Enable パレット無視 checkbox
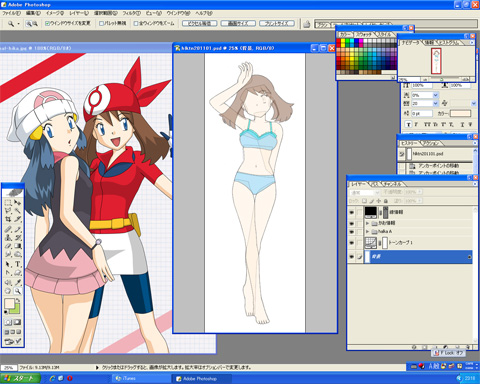 (x=102, y=23)
